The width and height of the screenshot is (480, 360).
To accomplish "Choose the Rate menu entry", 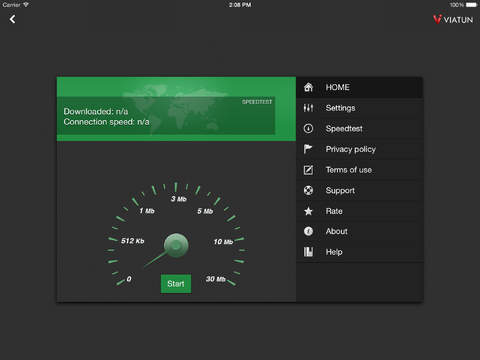I will click(360, 211).
